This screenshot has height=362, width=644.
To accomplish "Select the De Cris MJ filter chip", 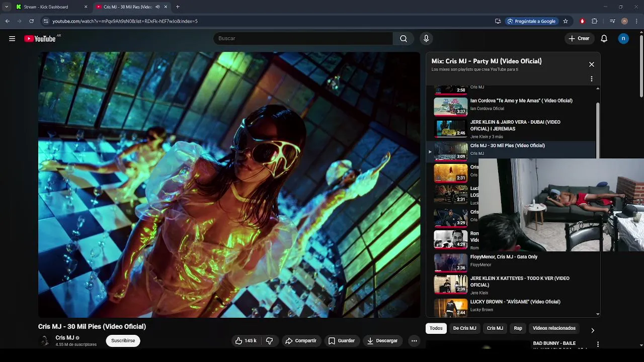I will point(464,328).
